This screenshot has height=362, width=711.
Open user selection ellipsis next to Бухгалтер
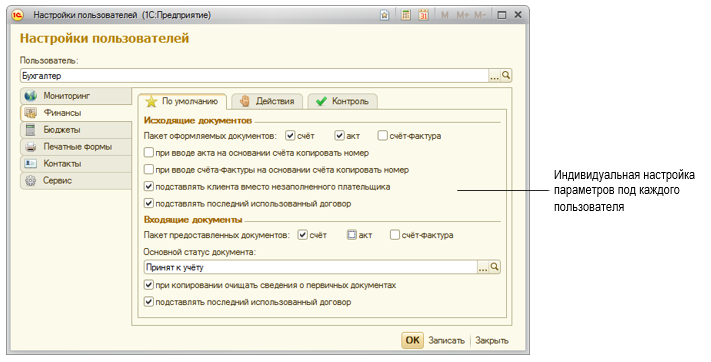click(x=494, y=76)
